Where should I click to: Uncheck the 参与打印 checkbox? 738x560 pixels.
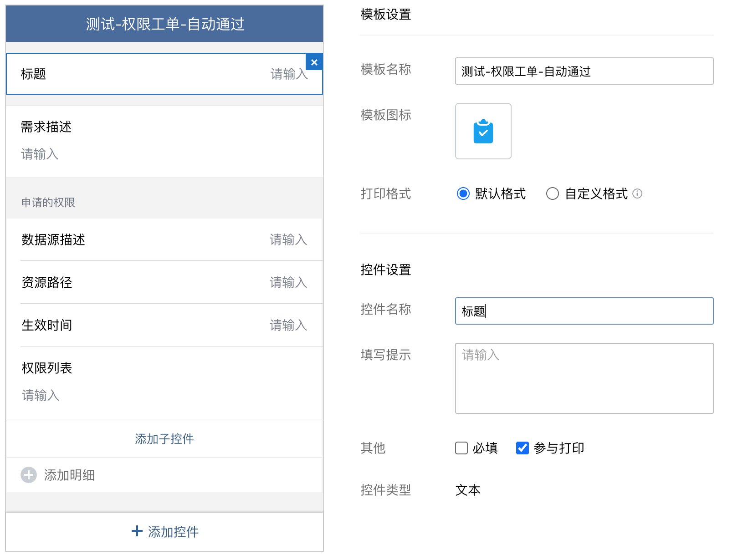tap(522, 448)
